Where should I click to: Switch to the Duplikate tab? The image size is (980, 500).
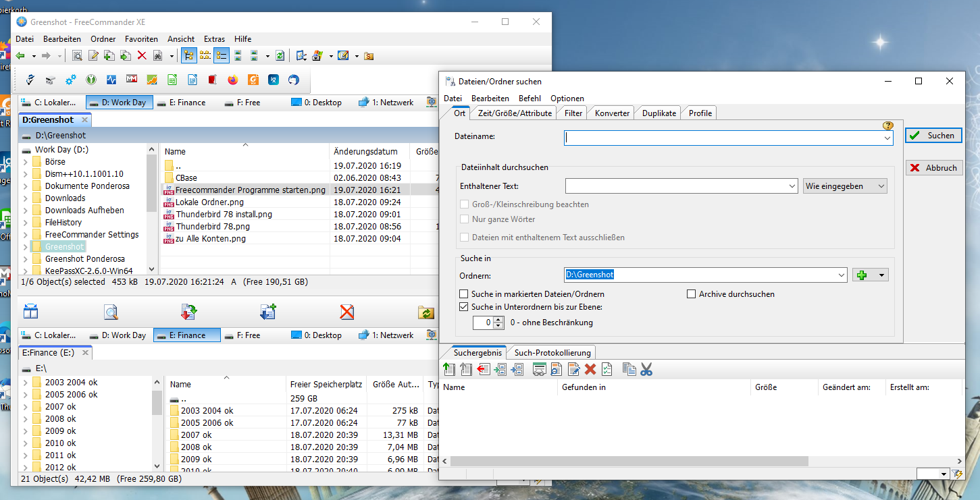(x=659, y=113)
